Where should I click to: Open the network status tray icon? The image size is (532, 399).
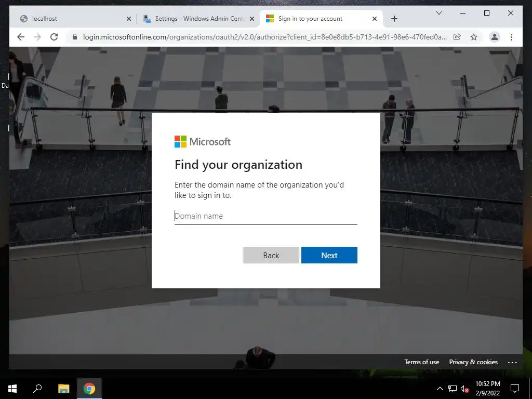click(453, 389)
